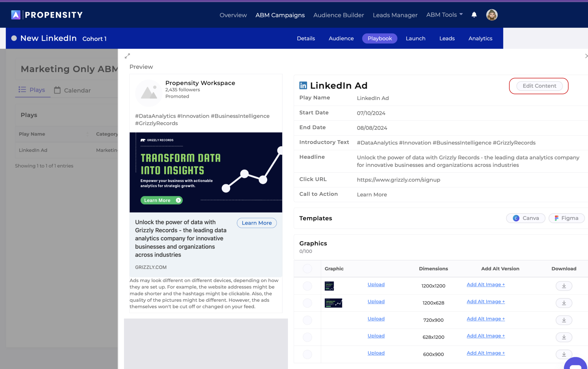The width and height of the screenshot is (588, 369).
Task: Open the user profile avatar
Action: pyautogui.click(x=492, y=15)
